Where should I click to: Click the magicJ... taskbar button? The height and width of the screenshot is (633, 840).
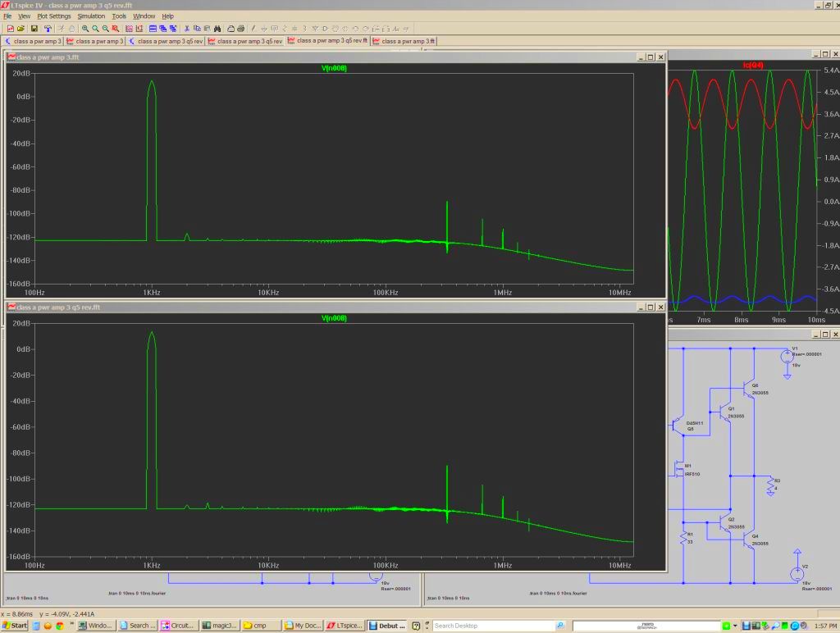click(220, 626)
